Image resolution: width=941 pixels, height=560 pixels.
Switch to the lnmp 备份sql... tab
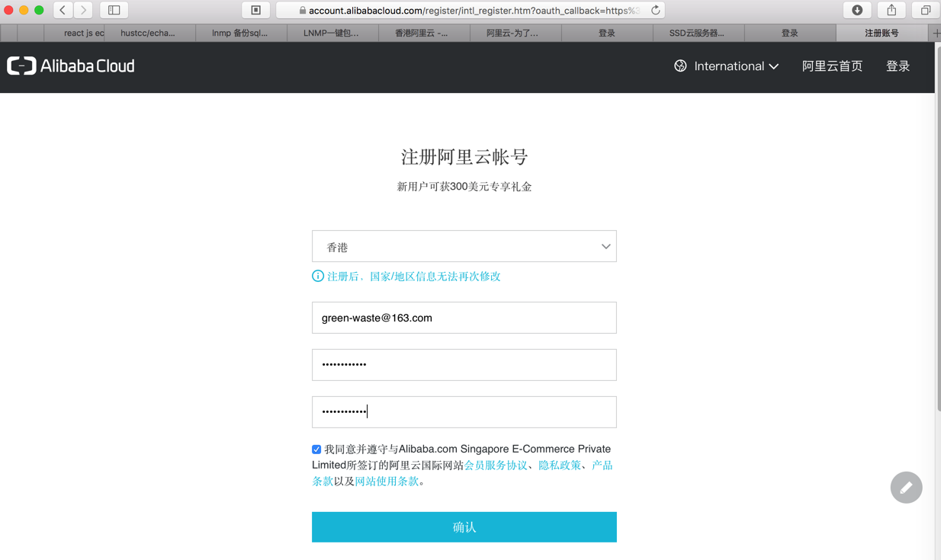[x=242, y=34]
